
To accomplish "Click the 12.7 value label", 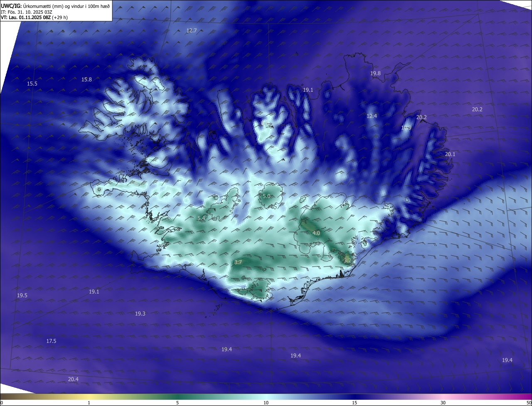I will (x=191, y=30).
